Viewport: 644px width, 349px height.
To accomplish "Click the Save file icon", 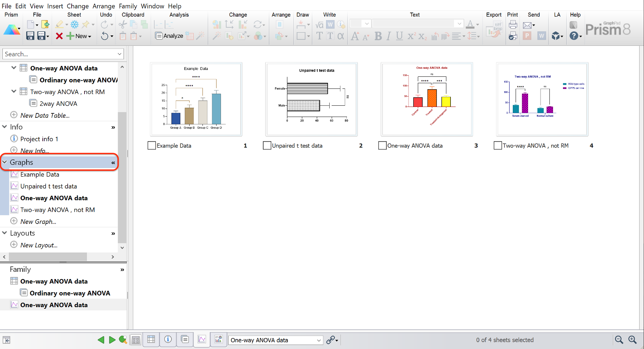I will pos(30,36).
